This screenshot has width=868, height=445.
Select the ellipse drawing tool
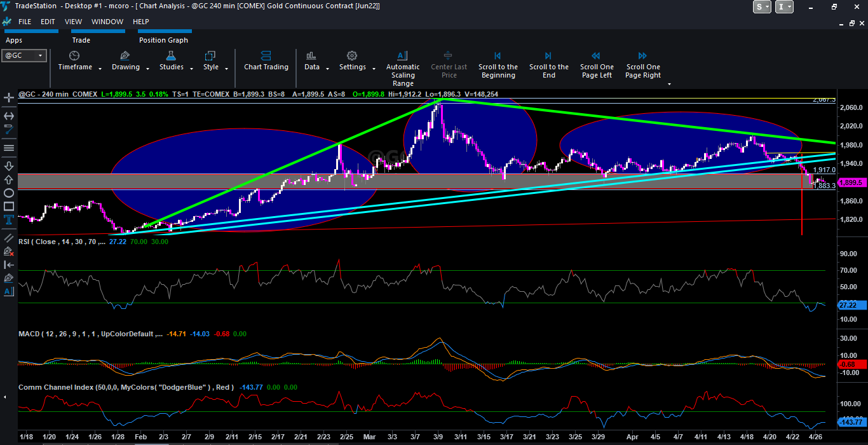point(9,193)
